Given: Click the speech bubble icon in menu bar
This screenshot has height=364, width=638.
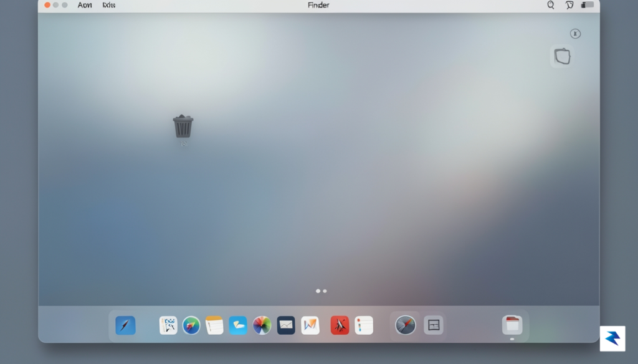Looking at the screenshot, I should click(x=569, y=5).
